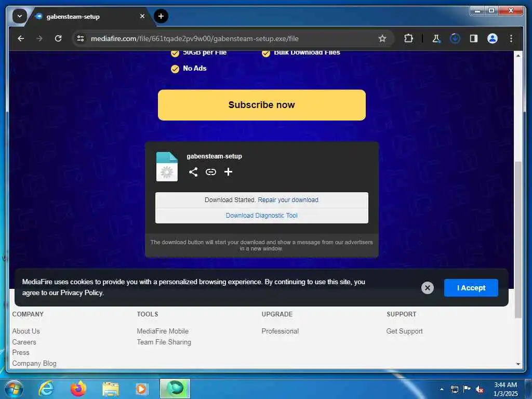Click the gabensteam-setup file thumbnail

click(x=167, y=166)
